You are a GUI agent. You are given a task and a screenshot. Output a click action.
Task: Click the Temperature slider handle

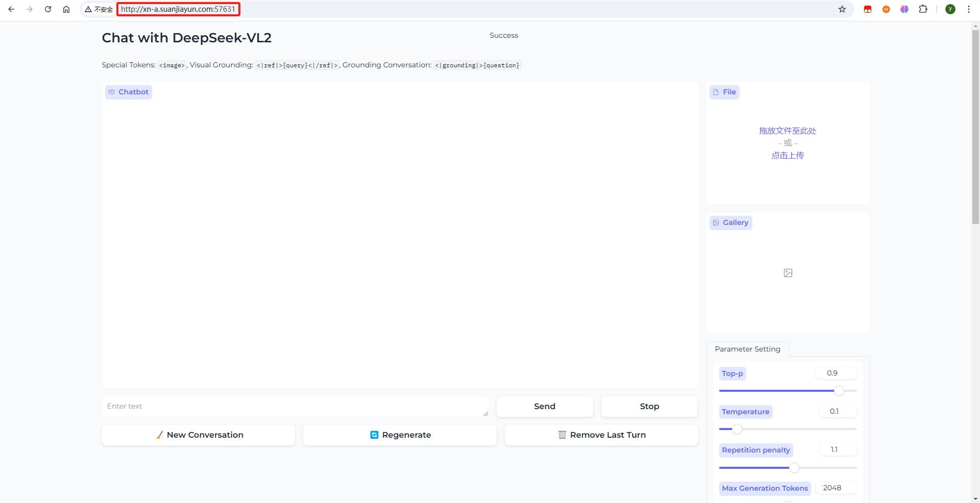737,429
